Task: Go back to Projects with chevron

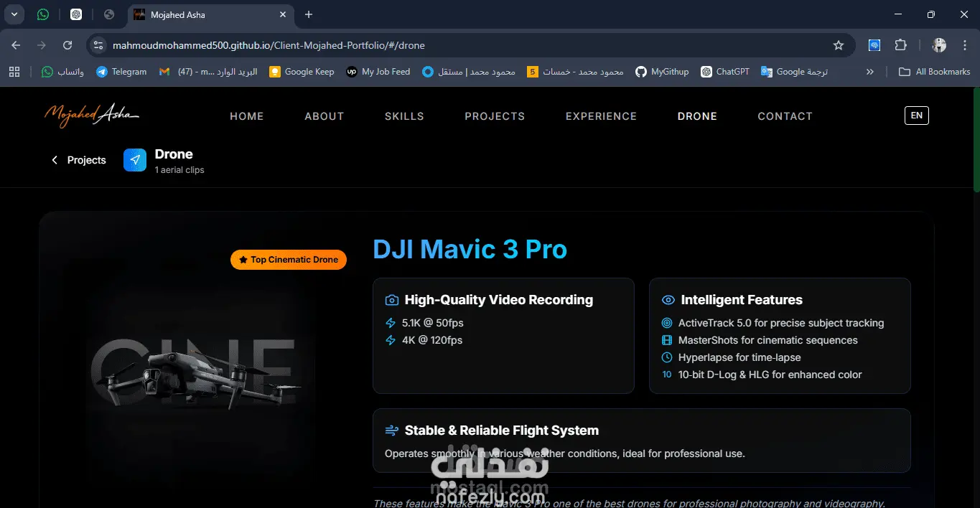Action: (78, 160)
